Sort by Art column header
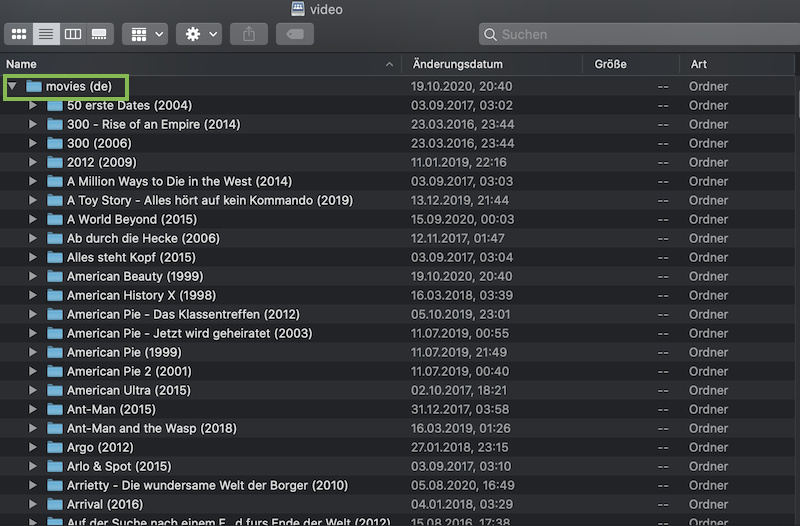The width and height of the screenshot is (800, 526). pyautogui.click(x=737, y=64)
